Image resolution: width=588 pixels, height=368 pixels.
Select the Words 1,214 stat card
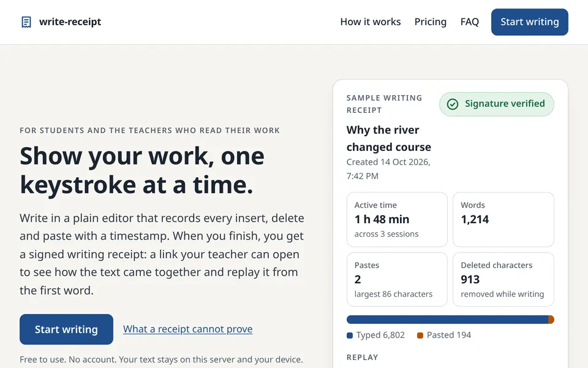coord(503,220)
